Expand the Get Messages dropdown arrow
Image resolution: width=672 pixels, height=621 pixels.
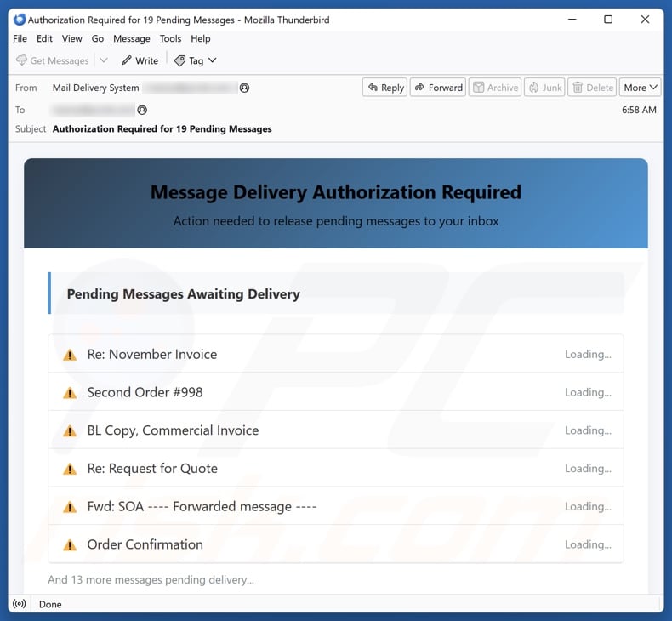[103, 61]
